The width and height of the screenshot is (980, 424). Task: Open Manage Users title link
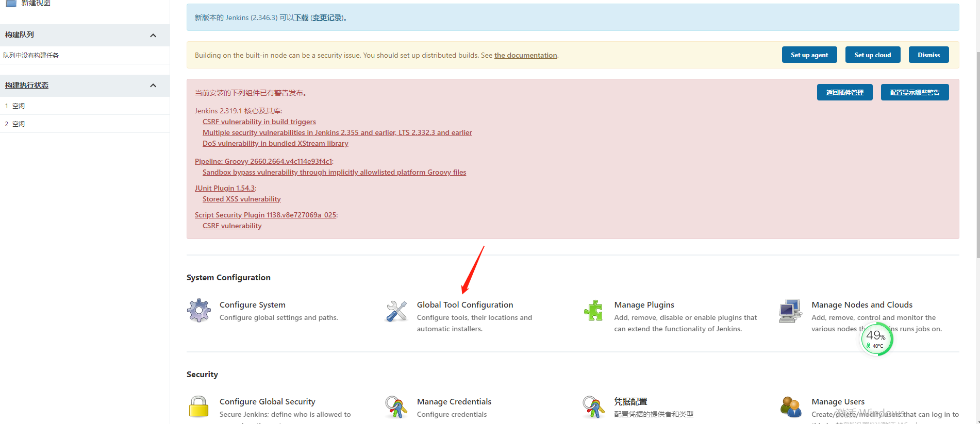point(838,402)
